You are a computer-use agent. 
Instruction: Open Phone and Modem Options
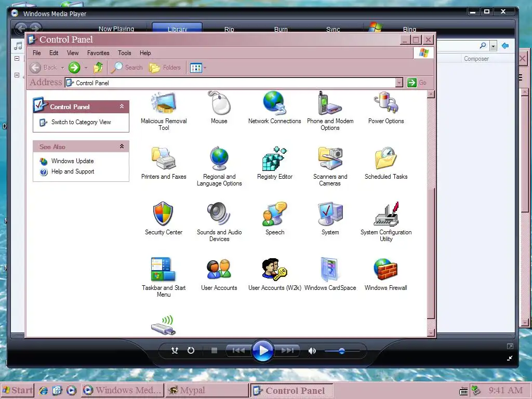coord(330,111)
